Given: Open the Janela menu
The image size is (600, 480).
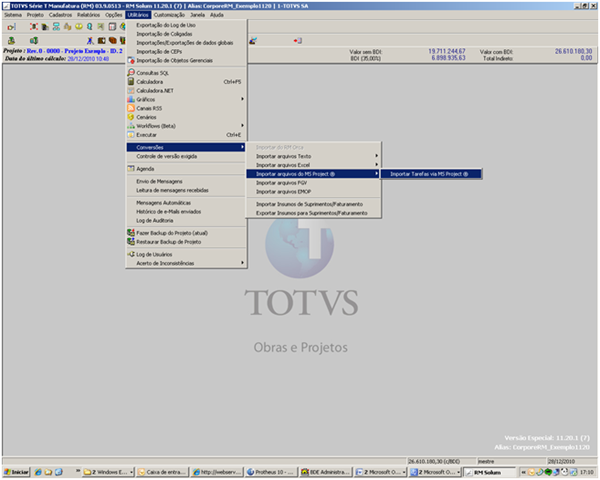Looking at the screenshot, I should [197, 15].
